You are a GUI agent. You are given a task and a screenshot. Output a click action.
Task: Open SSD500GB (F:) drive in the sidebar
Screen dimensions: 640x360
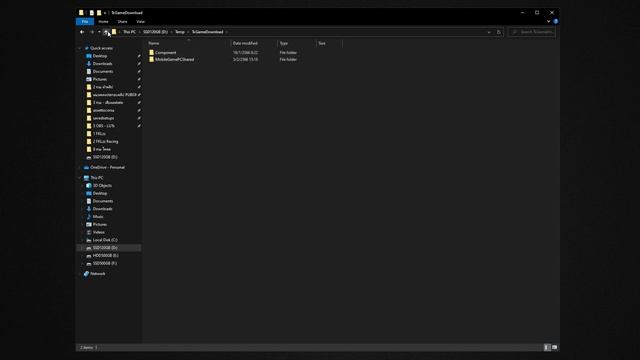104,263
